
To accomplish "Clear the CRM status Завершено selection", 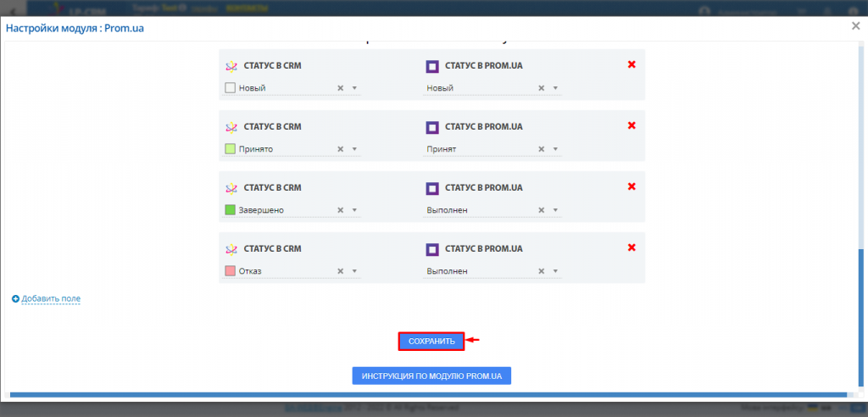I will pos(341,210).
